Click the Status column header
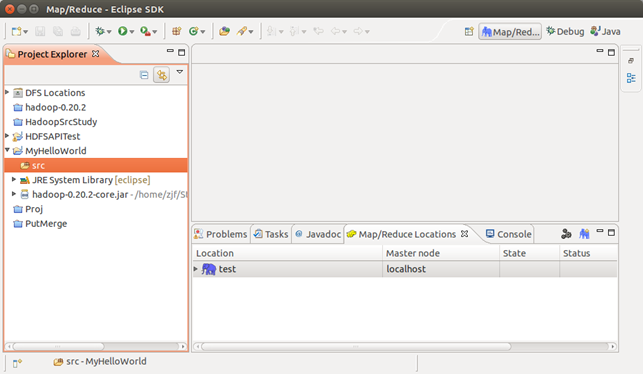Viewport: 643px width, 374px height. (588, 253)
